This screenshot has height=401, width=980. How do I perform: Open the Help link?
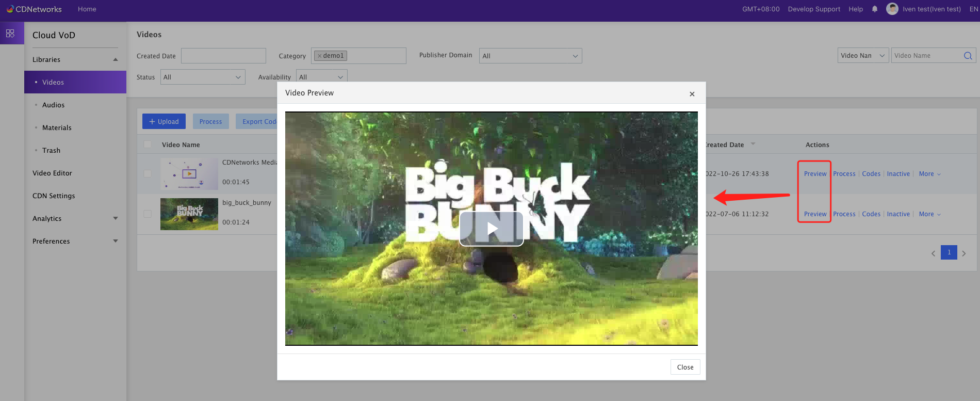click(x=856, y=9)
